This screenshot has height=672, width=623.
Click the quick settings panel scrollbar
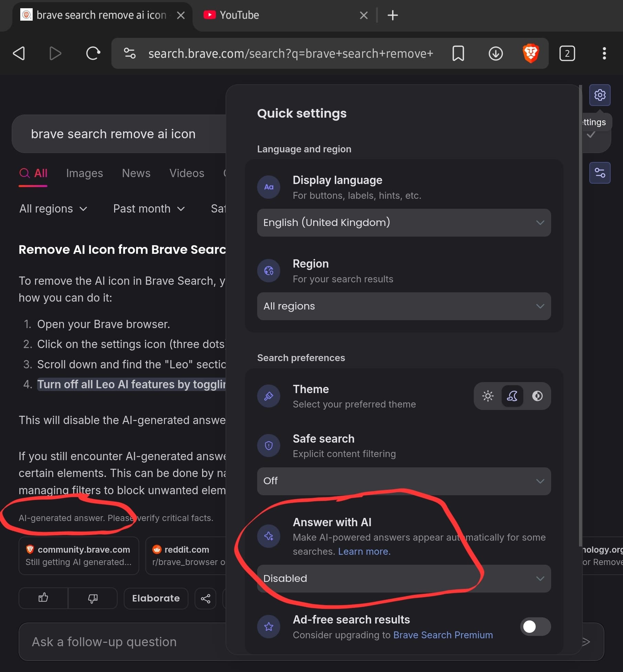click(x=580, y=315)
